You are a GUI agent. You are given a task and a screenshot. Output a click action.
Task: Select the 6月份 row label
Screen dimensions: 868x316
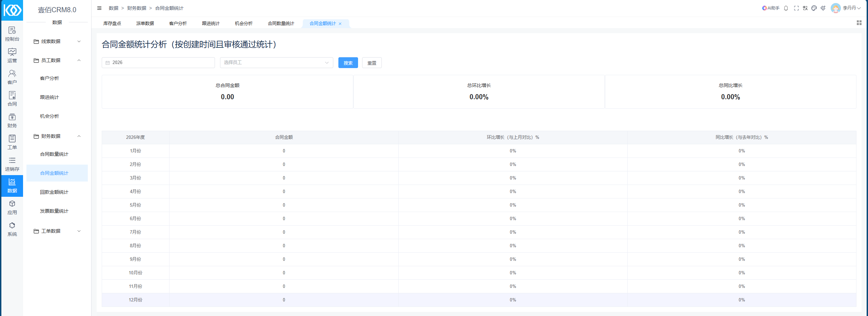pyautogui.click(x=135, y=218)
